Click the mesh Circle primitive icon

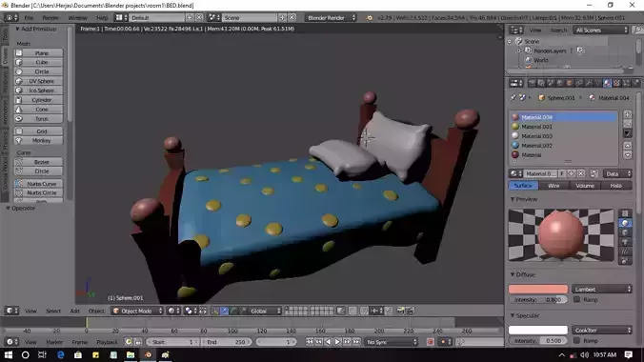point(19,71)
